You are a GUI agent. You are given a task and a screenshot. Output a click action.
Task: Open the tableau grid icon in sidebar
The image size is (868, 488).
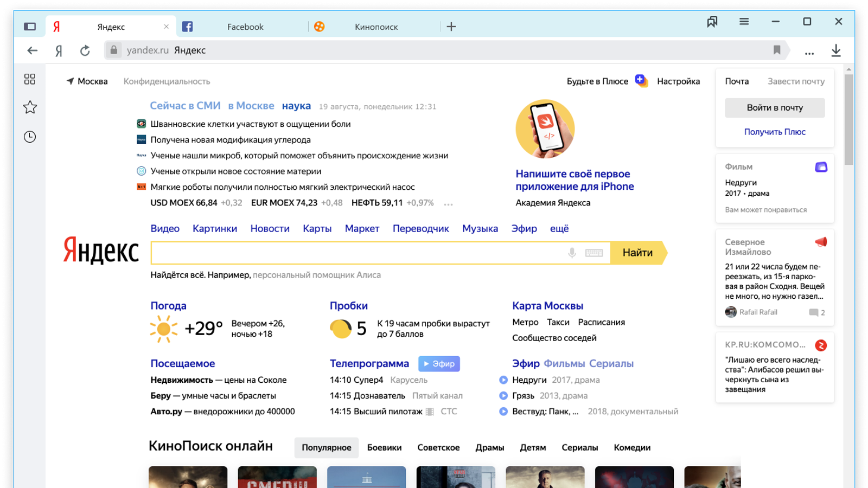point(30,79)
